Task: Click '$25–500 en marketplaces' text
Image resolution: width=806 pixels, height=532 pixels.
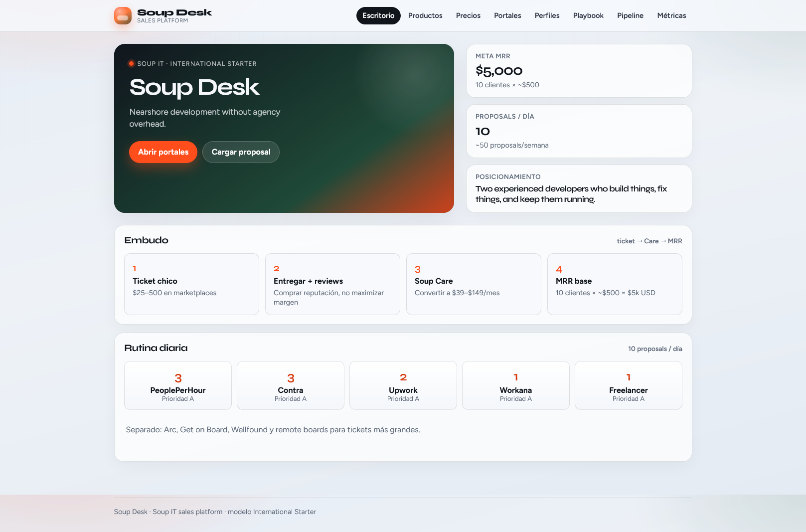Action: [174, 293]
